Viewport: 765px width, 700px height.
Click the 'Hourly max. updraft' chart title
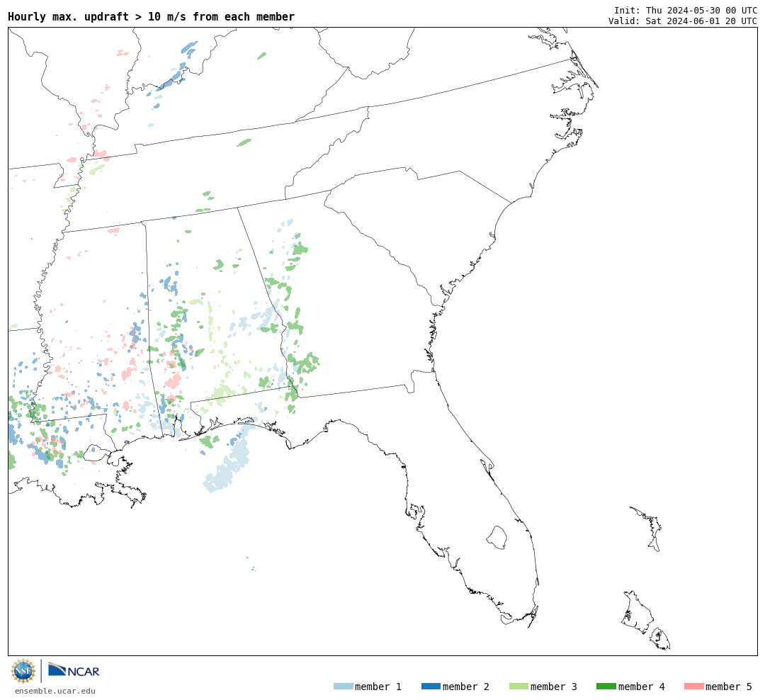coord(152,16)
